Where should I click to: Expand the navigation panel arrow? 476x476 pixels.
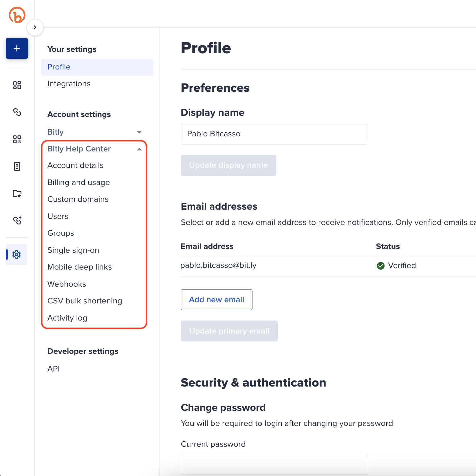35,27
